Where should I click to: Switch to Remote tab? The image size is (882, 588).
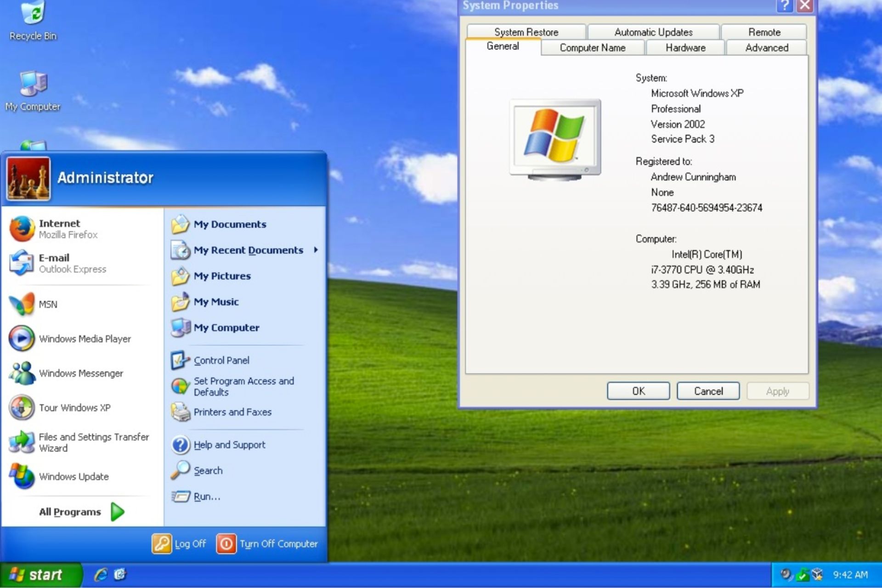pos(764,32)
